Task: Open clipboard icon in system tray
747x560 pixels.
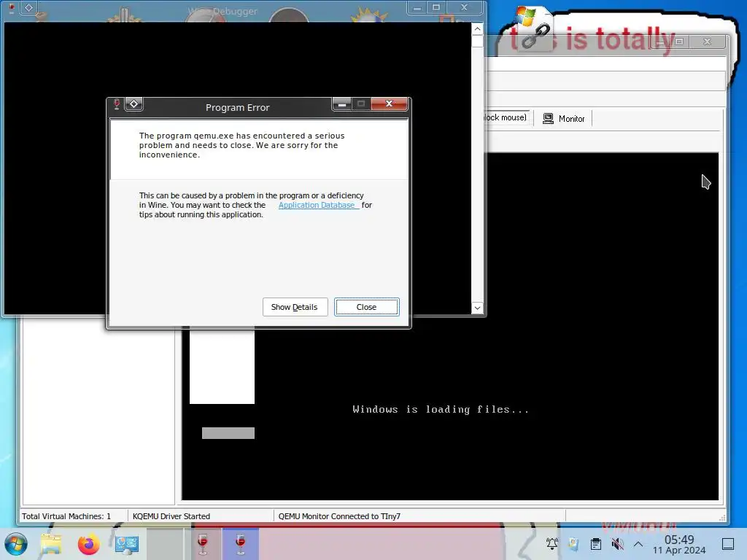Action: tap(595, 544)
